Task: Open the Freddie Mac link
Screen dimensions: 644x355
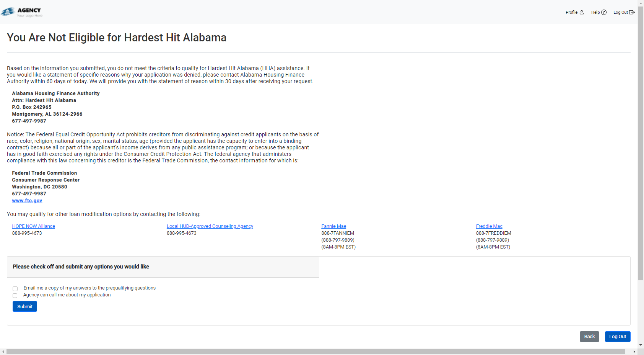Action: 490,226
